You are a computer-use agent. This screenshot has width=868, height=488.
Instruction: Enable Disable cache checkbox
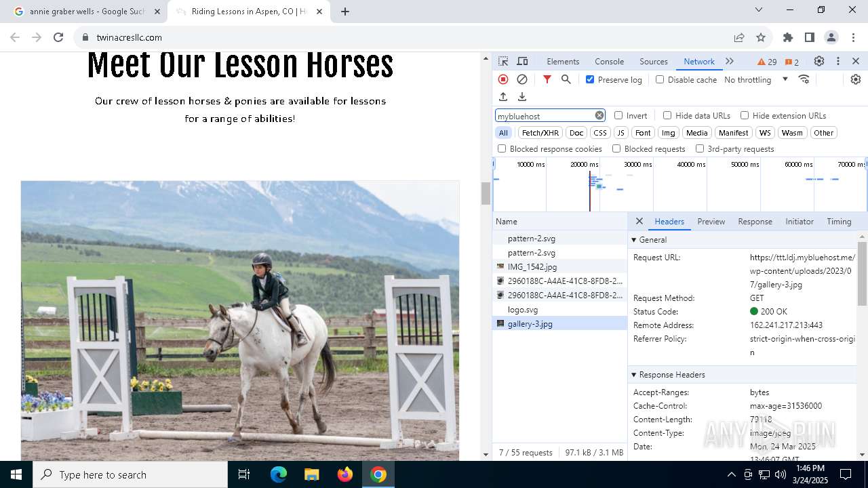660,79
